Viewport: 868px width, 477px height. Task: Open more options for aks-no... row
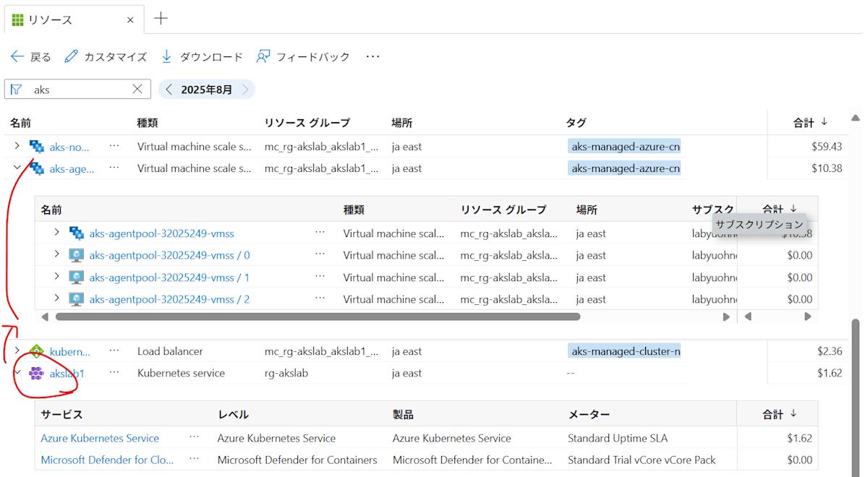pos(114,146)
